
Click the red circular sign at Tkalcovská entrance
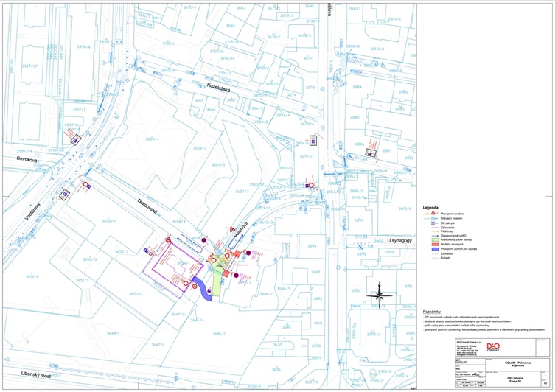pyautogui.click(x=85, y=185)
